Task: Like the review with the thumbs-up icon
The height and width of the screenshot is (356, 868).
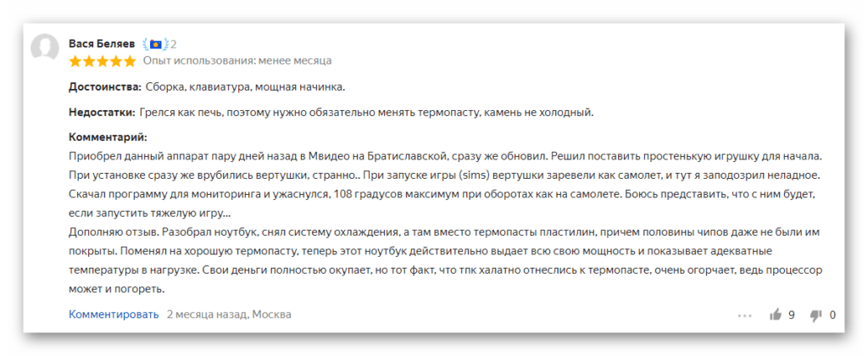Action: tap(776, 315)
